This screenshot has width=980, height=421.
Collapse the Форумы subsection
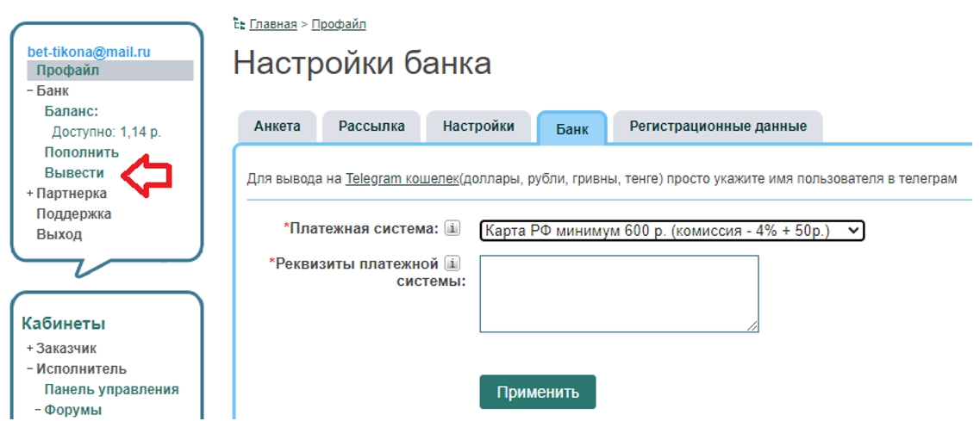coord(38,411)
